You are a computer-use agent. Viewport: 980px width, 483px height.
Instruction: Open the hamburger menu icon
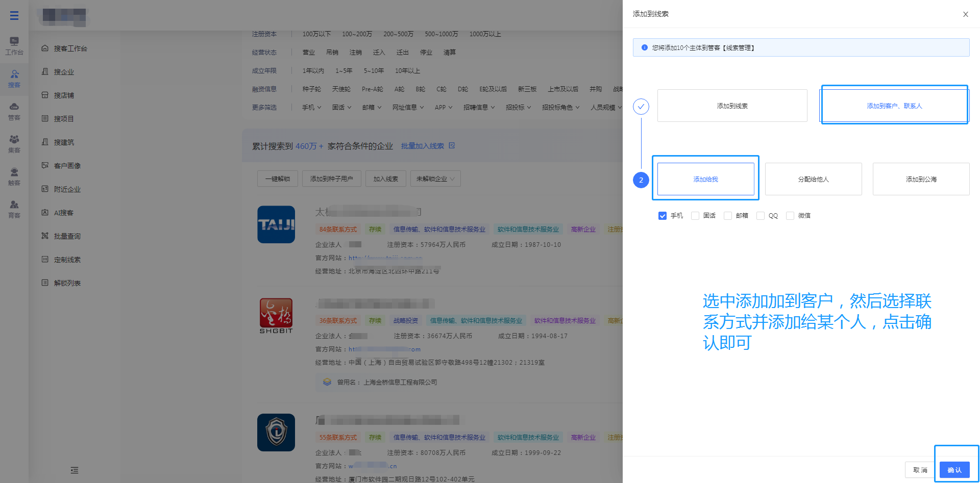(14, 15)
